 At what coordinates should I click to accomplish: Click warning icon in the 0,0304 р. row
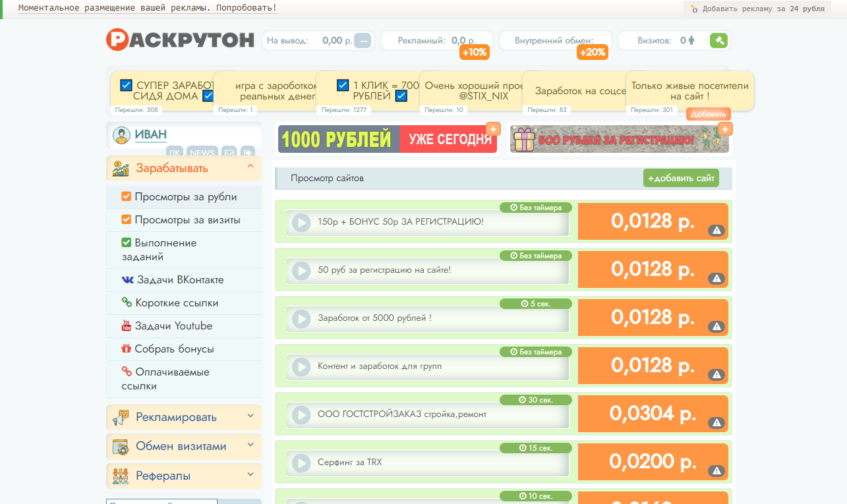click(x=716, y=423)
